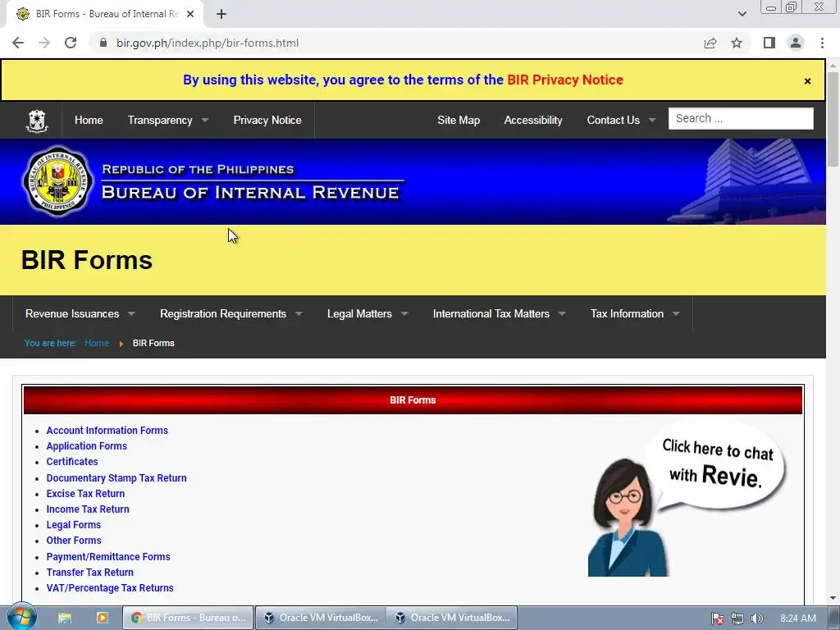
Task: Open Income Tax Return link
Action: click(88, 509)
